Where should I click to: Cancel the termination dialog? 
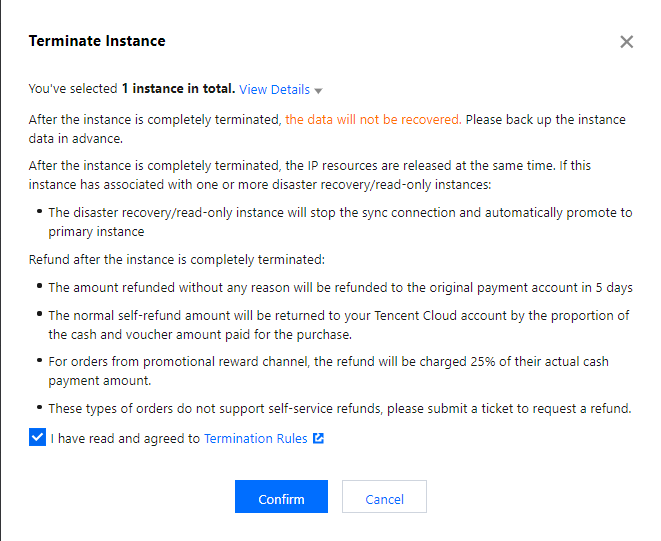[384, 497]
